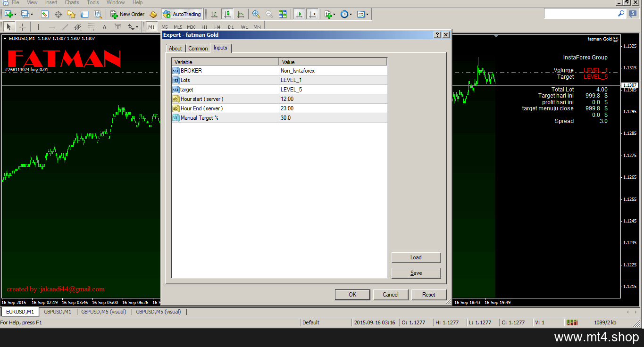
Task: Open the new chart toolbar icon
Action: point(8,14)
